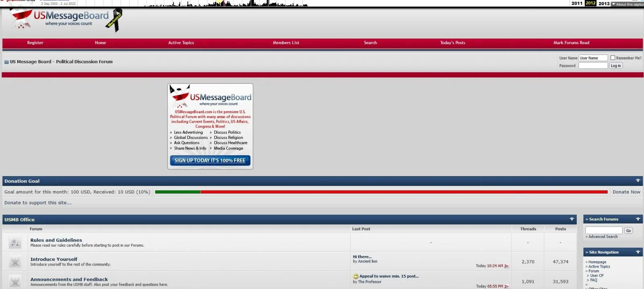Open Search in the red navigation bar
The height and width of the screenshot is (289, 644).
tap(370, 43)
